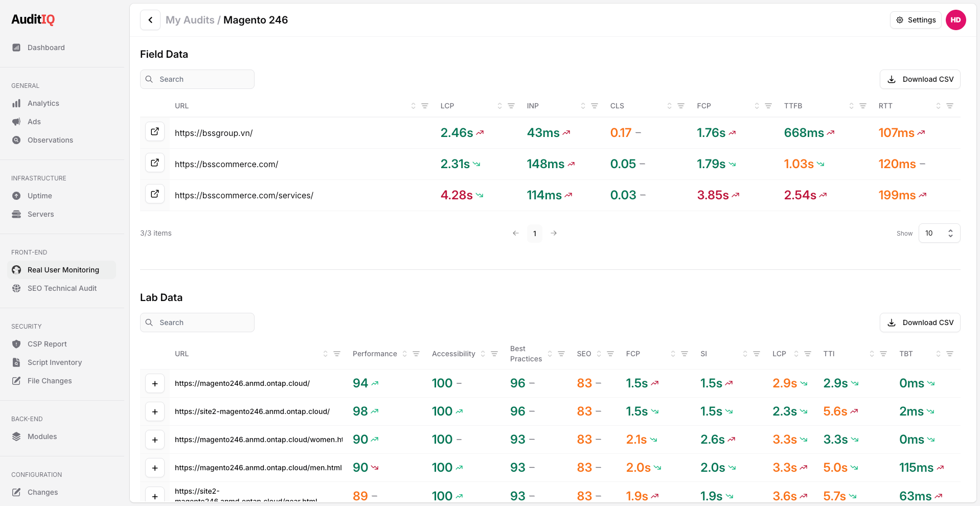Click My Audits breadcrumb link

click(190, 20)
